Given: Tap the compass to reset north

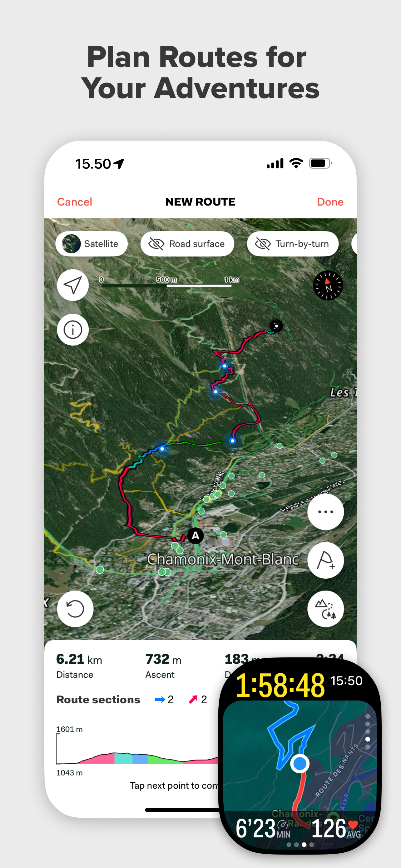Looking at the screenshot, I should point(328,285).
